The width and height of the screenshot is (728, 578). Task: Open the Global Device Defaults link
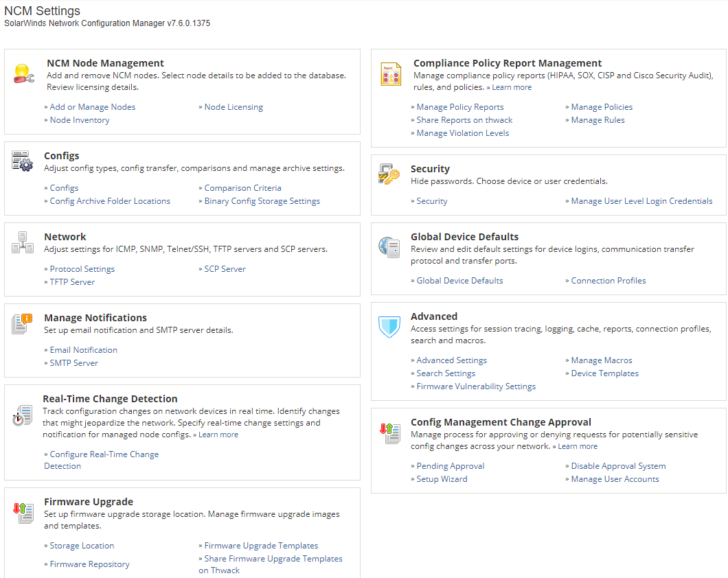[x=459, y=281]
